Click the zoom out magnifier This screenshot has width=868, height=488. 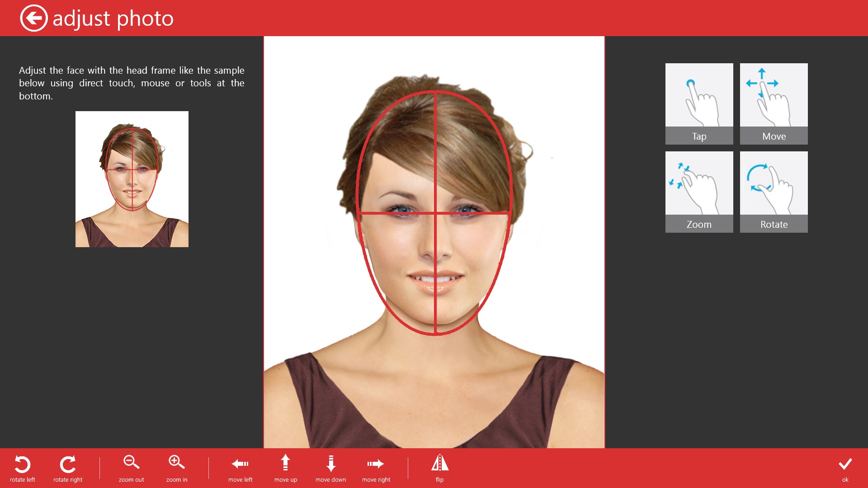pyautogui.click(x=131, y=462)
